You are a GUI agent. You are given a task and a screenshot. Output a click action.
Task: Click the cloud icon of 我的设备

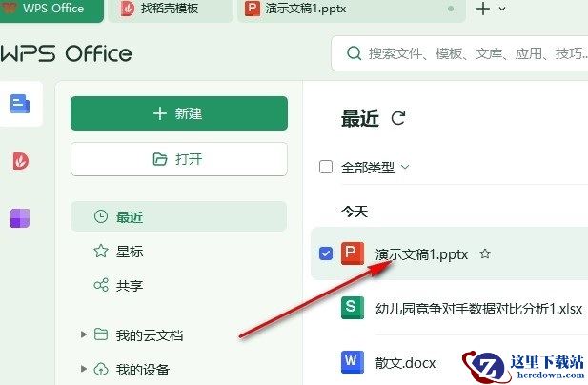click(x=100, y=369)
